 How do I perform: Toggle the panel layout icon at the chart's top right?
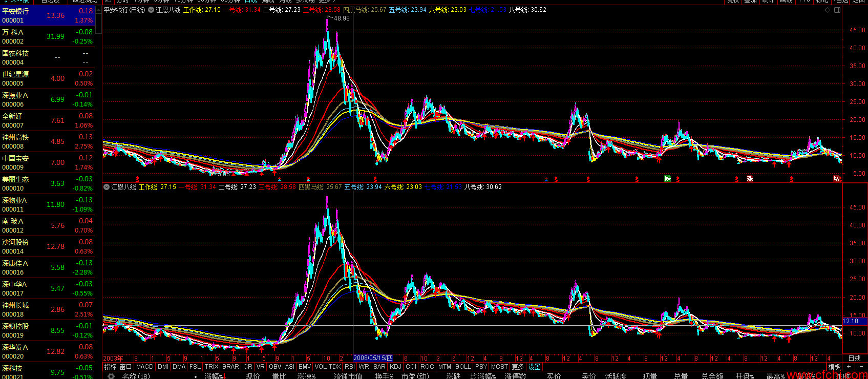click(837, 10)
